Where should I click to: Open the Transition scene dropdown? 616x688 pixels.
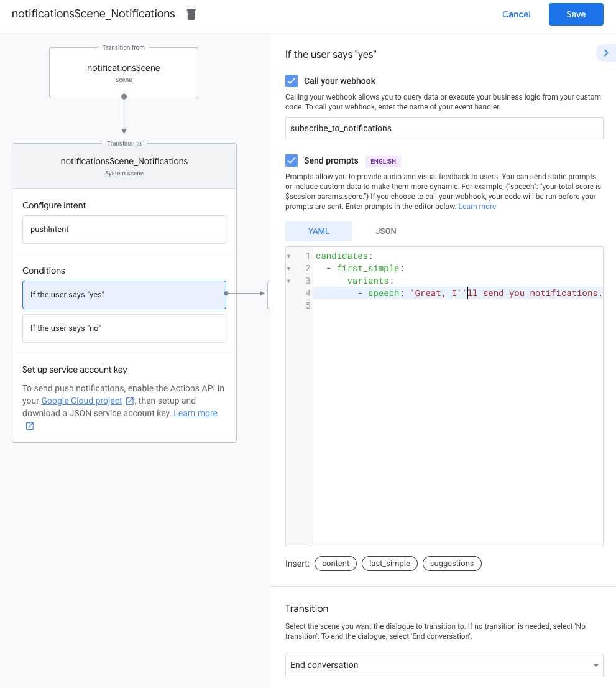click(444, 665)
